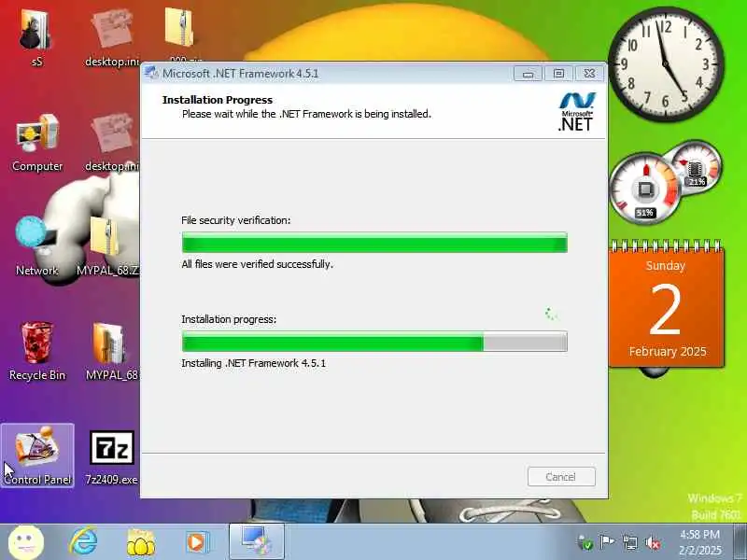Viewport: 747px width, 560px height.
Task: Open the muted volume tray icon
Action: point(653,542)
